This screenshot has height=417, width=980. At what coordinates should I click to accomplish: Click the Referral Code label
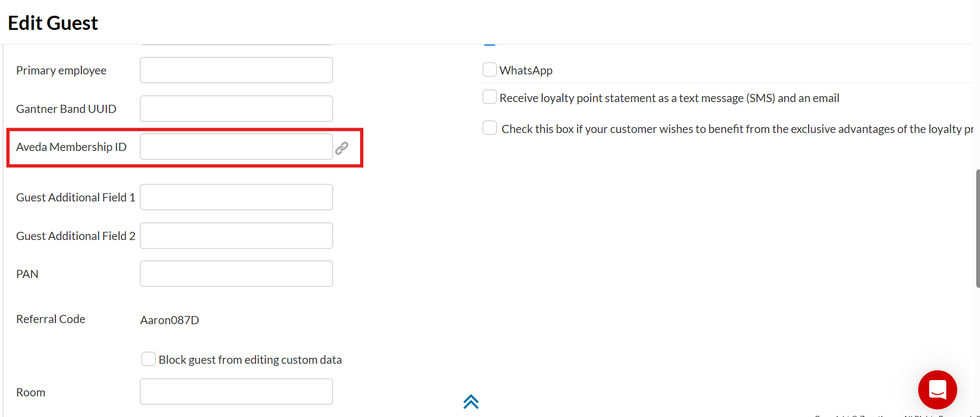coord(50,319)
